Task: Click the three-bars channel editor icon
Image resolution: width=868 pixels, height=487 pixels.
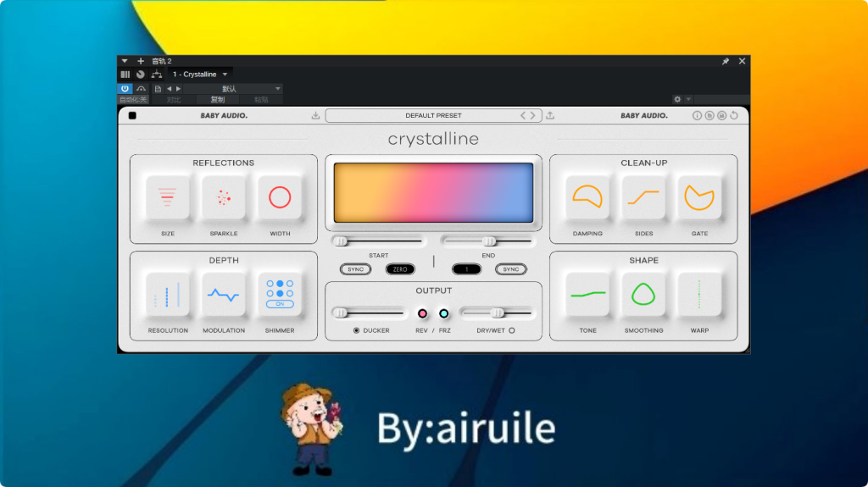Action: pyautogui.click(x=125, y=75)
